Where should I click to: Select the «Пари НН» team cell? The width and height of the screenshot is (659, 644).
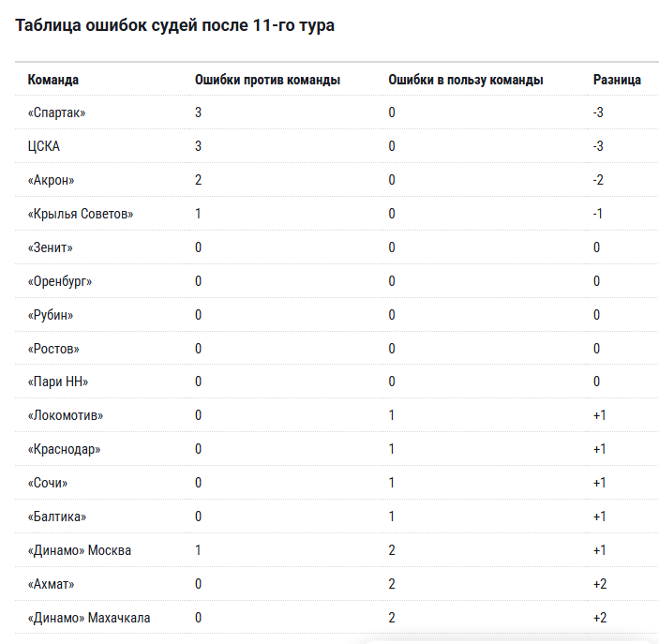(x=58, y=382)
